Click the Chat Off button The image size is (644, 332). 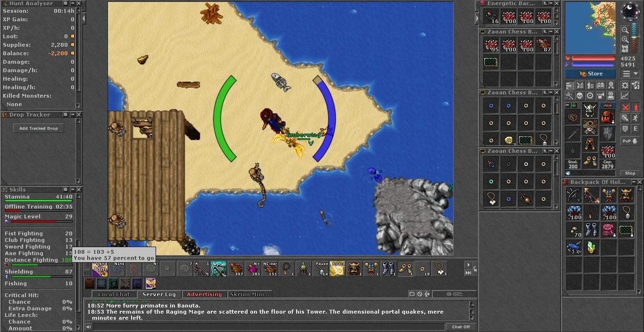pos(461,327)
